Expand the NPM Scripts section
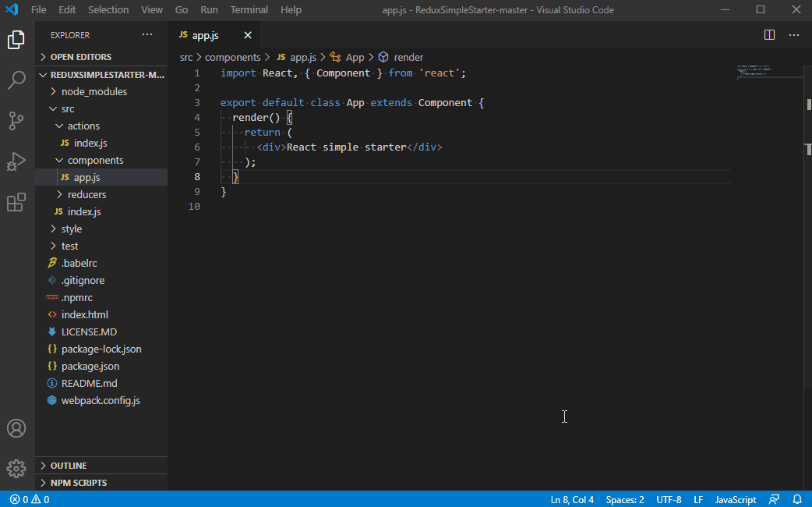Viewport: 812px width, 507px height. (x=101, y=483)
